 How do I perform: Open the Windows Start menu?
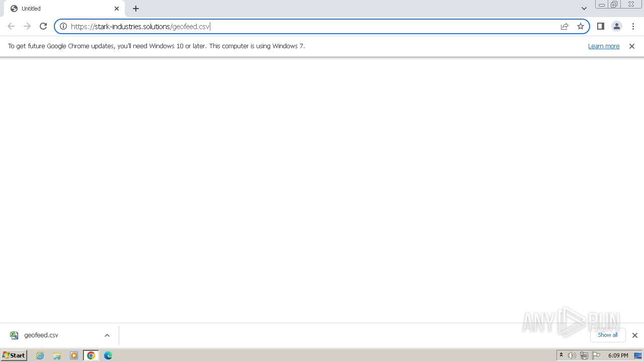14,355
